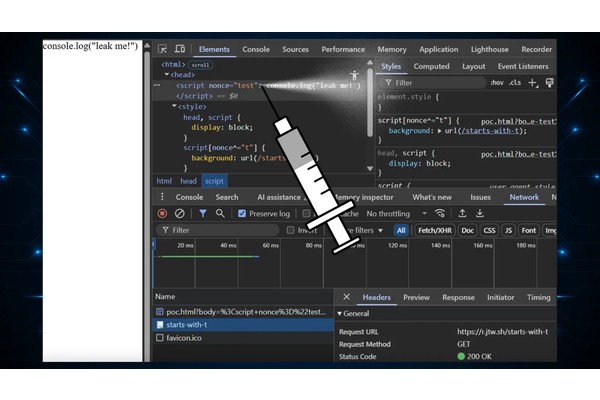Open the What's new tab
Image resolution: width=600 pixels, height=400 pixels.
432,197
